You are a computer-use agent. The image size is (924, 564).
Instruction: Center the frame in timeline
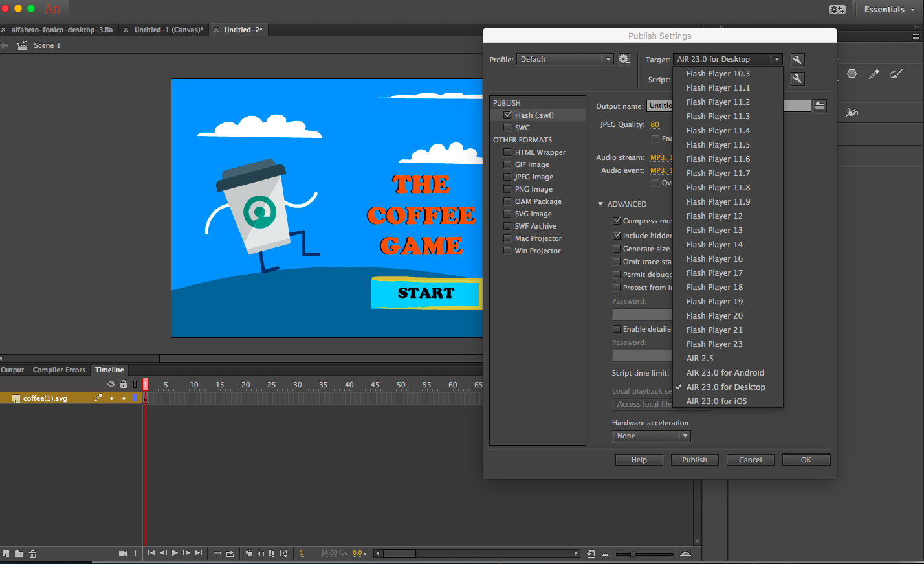point(217,553)
